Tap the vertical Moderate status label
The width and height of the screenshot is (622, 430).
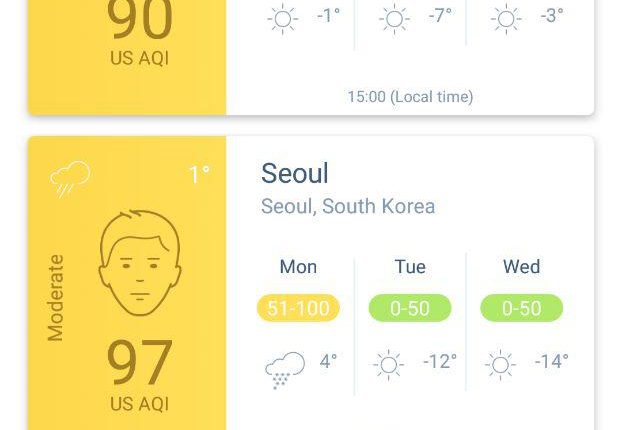(55, 298)
